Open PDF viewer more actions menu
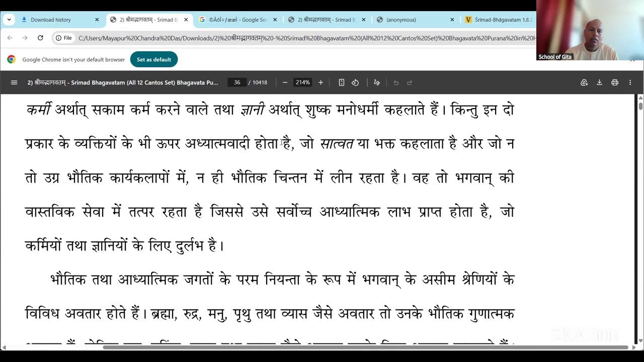Image resolution: width=644 pixels, height=362 pixels. pyautogui.click(x=630, y=82)
